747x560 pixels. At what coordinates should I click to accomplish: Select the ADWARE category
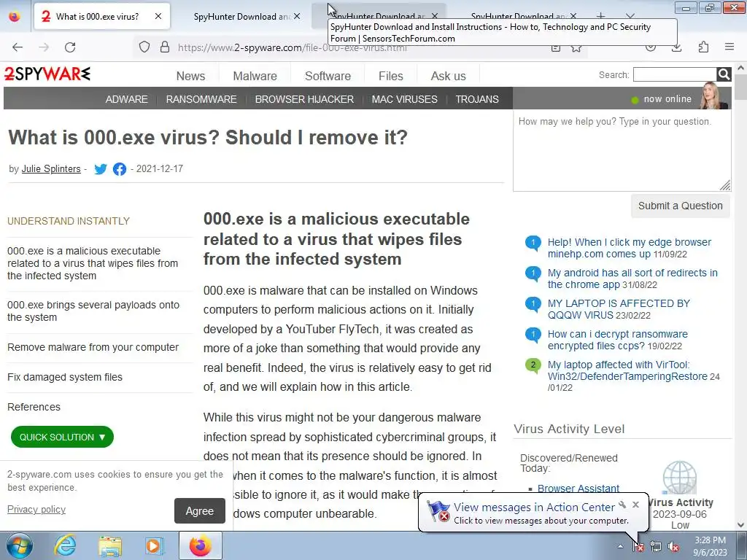127,99
